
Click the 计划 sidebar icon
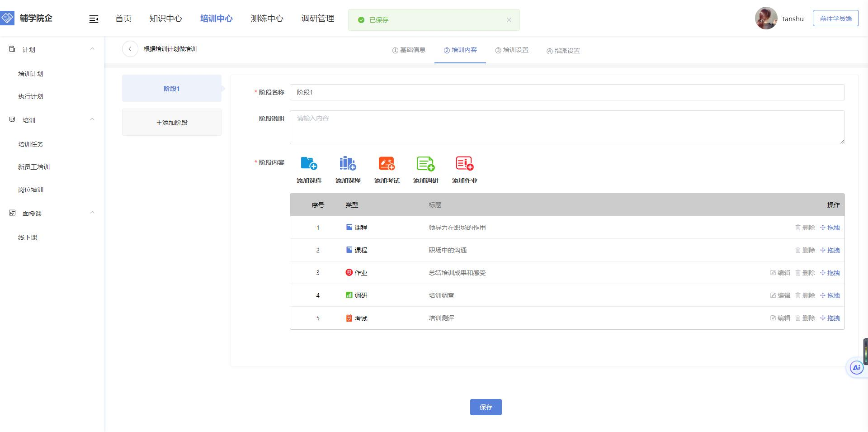12,49
